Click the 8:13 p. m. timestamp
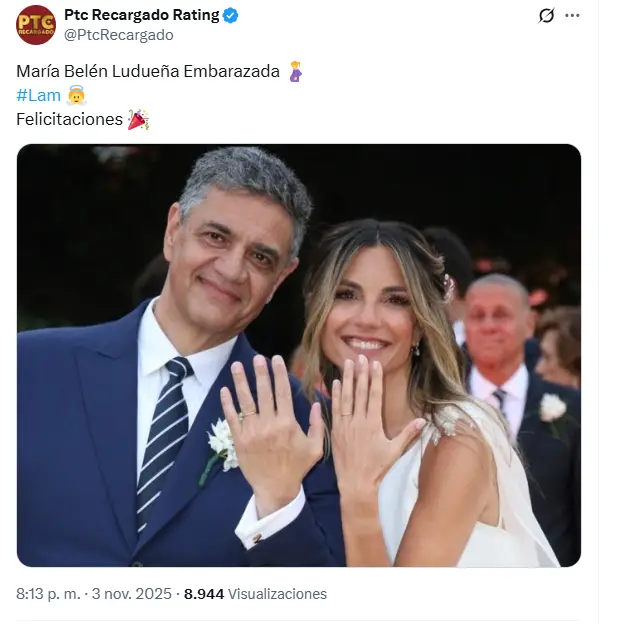The width and height of the screenshot is (626, 624). (48, 594)
